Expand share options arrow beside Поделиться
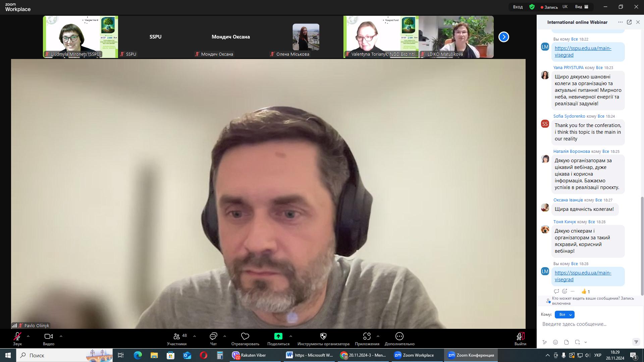The width and height of the screenshot is (644, 362). 291,336
